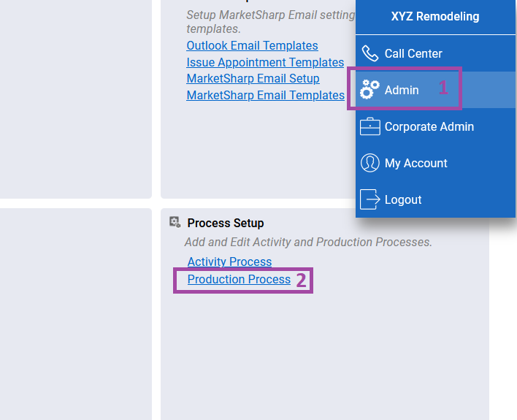517x420 pixels.
Task: Click the Process Setup heading
Action: click(x=226, y=223)
